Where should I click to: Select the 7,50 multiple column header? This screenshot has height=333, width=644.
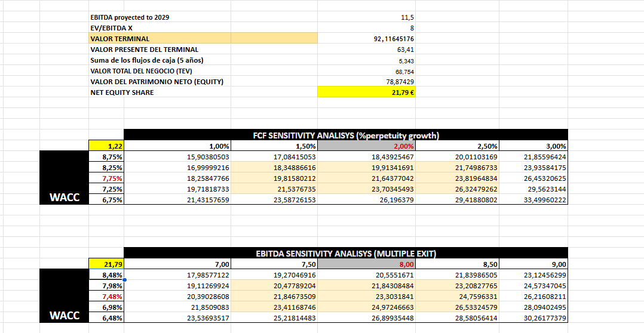[274, 264]
